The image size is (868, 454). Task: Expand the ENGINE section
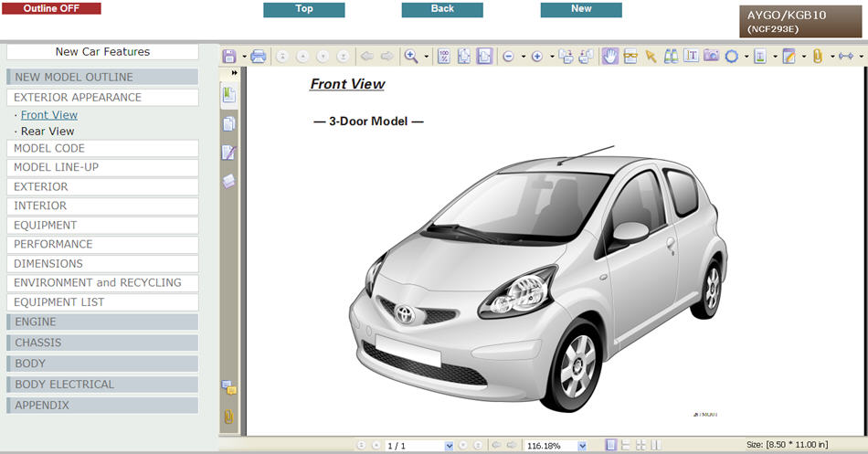click(x=102, y=322)
